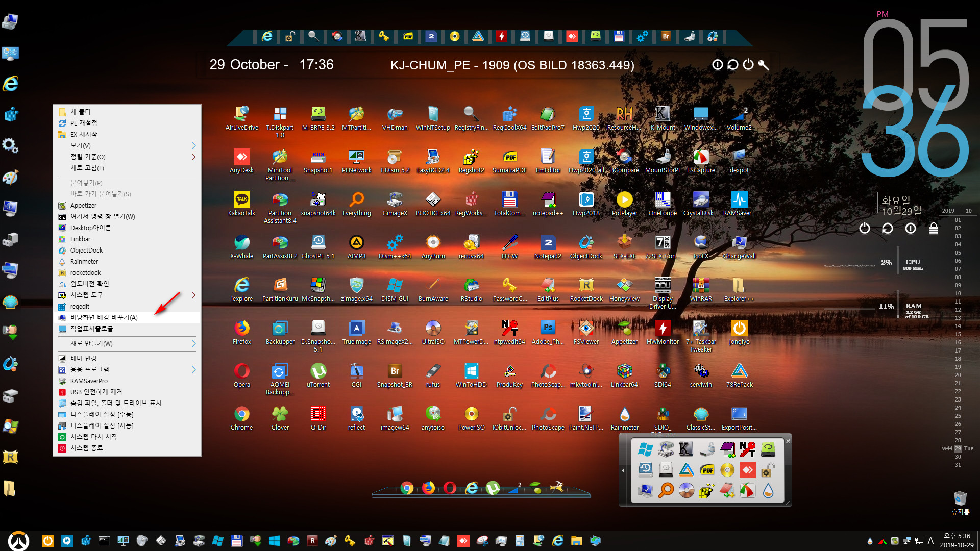Click the restart icon beside the OS title

[x=733, y=65]
